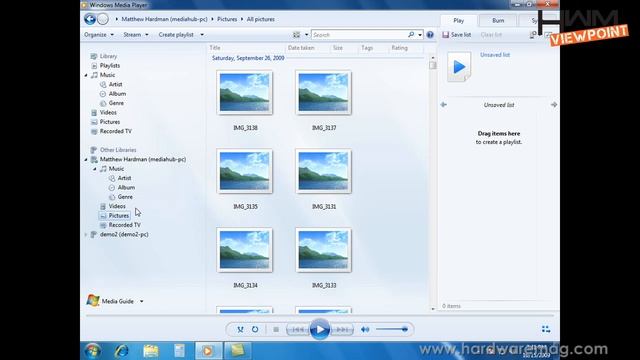This screenshot has width=640, height=360.
Task: Select IMG_3138 thumbnail
Action: pyautogui.click(x=245, y=93)
